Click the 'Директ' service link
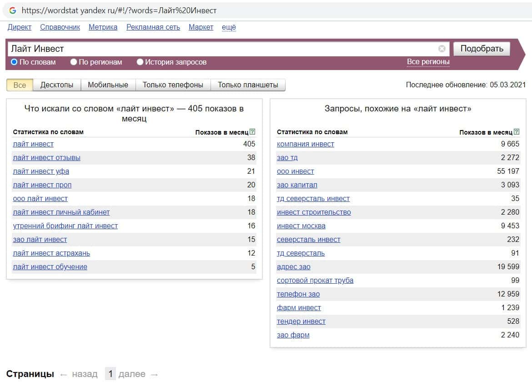532x392 pixels. 20,27
